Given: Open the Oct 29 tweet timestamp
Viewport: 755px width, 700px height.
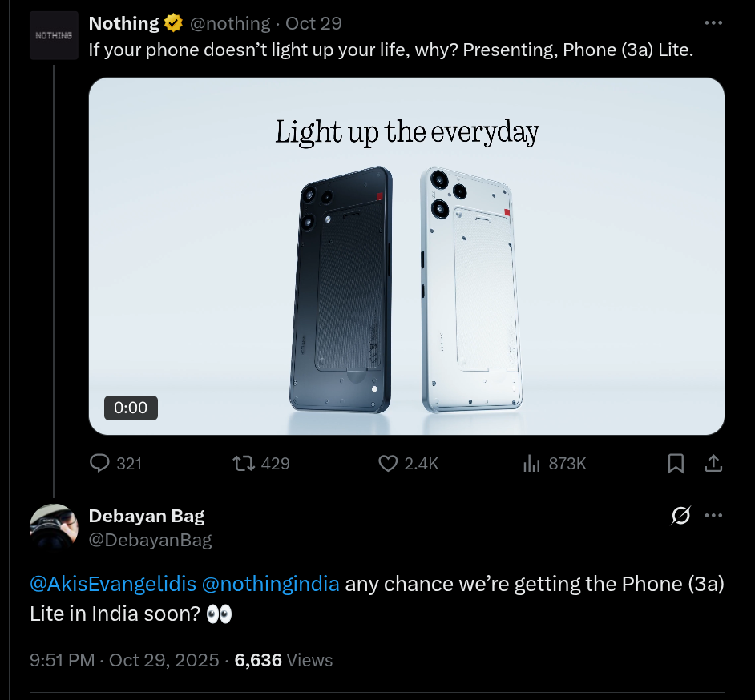Looking at the screenshot, I should [x=313, y=23].
